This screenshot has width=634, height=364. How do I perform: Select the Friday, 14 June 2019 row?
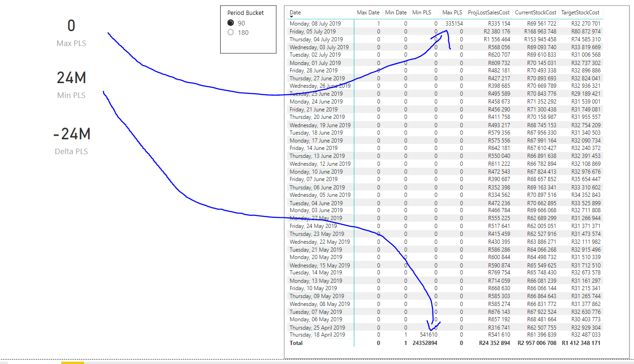(x=445, y=148)
